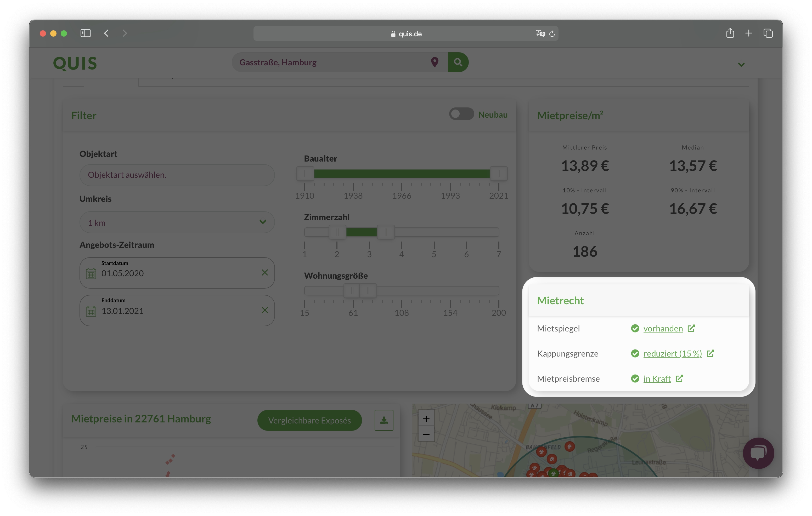
Task: Zoom out the map with minus
Action: [426, 434]
